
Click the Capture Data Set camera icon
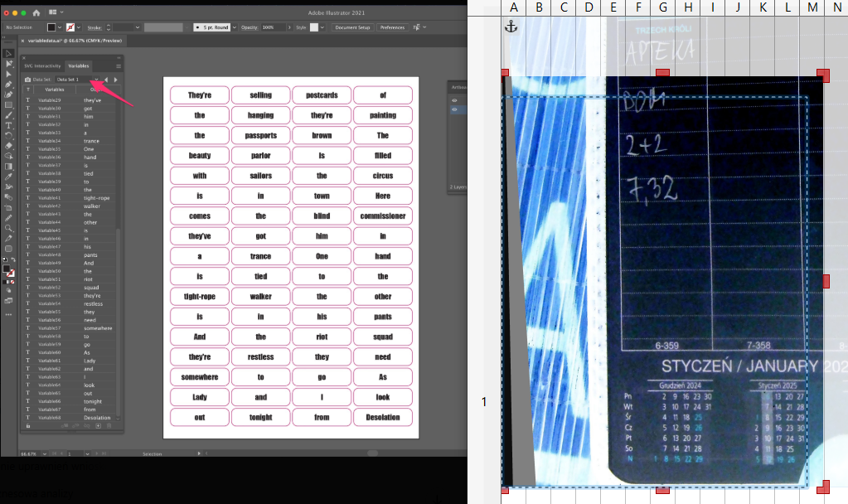coord(27,80)
